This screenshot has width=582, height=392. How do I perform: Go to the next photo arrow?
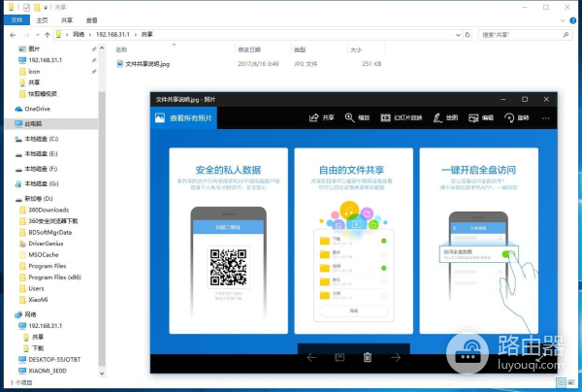click(x=396, y=358)
